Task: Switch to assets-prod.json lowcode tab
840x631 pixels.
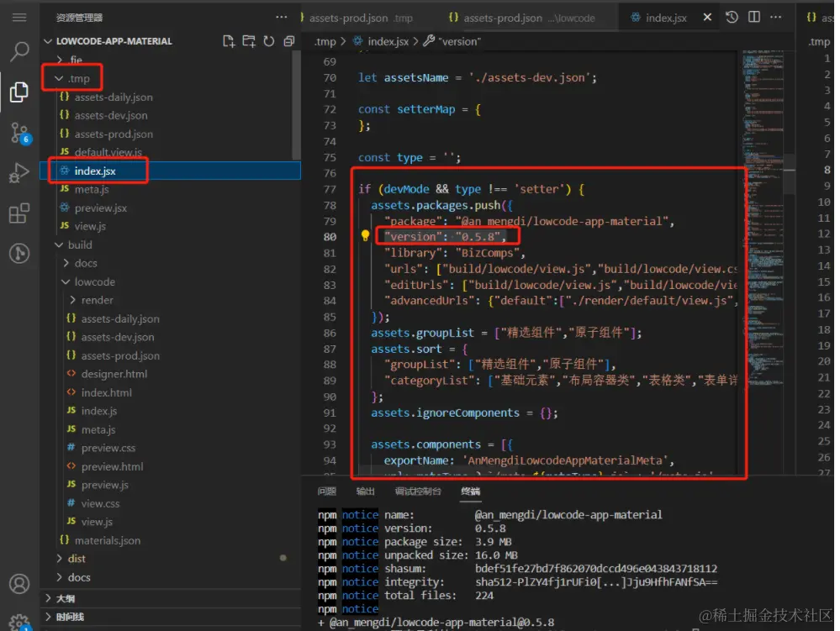Action: (x=522, y=18)
